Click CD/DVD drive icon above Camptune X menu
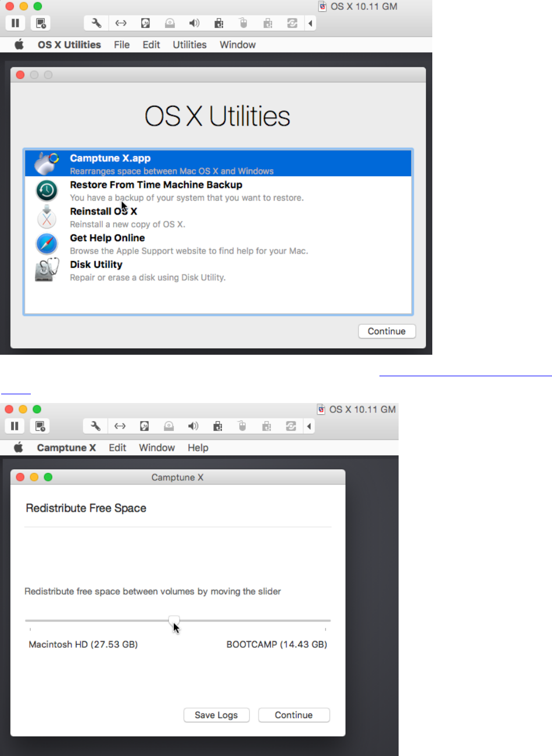This screenshot has width=552, height=756. [169, 426]
